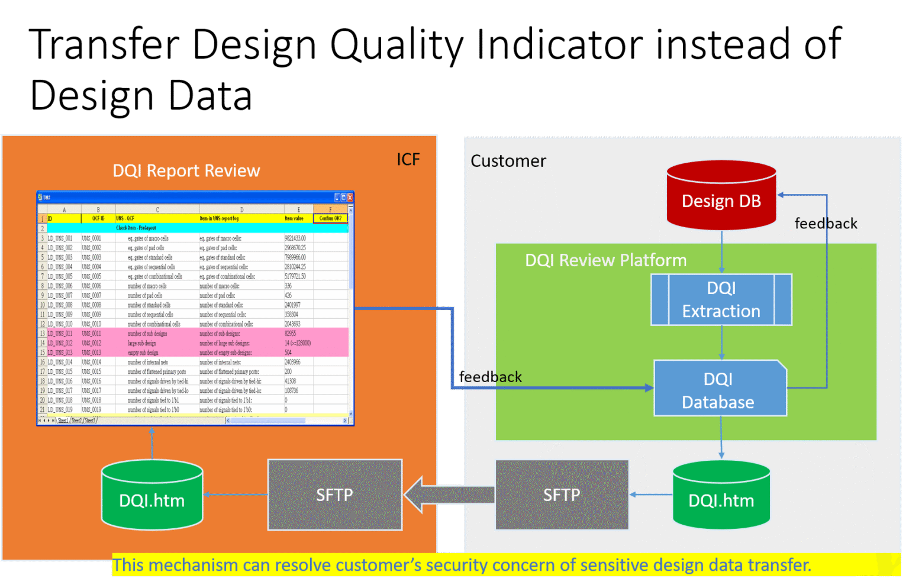Click the SFTP box inside ICF panel
Image resolution: width=909 pixels, height=588 pixels.
[335, 495]
